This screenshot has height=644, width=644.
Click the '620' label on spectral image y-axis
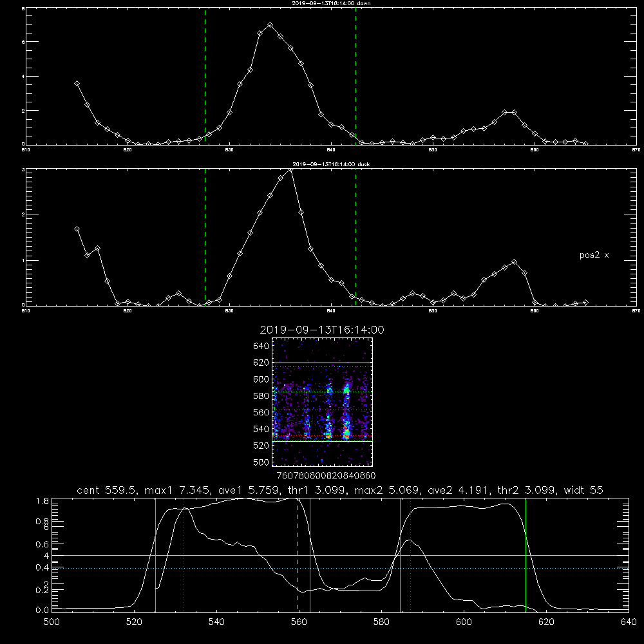tap(261, 363)
